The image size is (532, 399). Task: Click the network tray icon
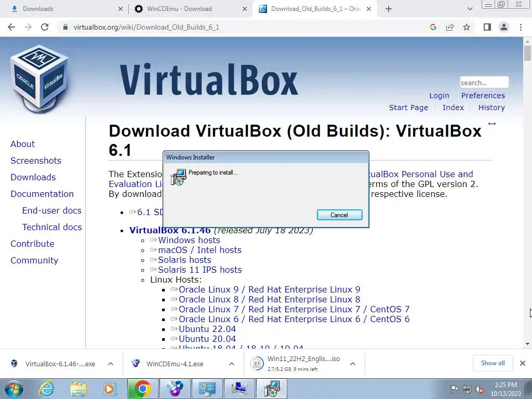point(467,389)
